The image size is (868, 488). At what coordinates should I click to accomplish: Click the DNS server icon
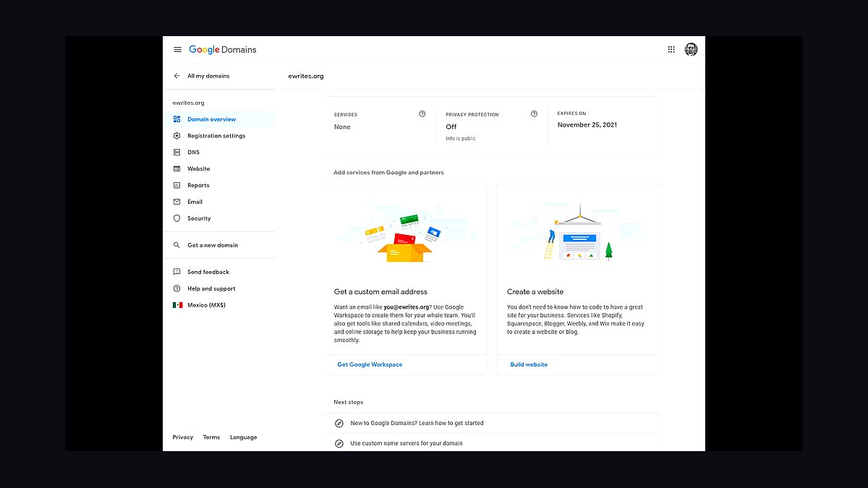tap(176, 153)
